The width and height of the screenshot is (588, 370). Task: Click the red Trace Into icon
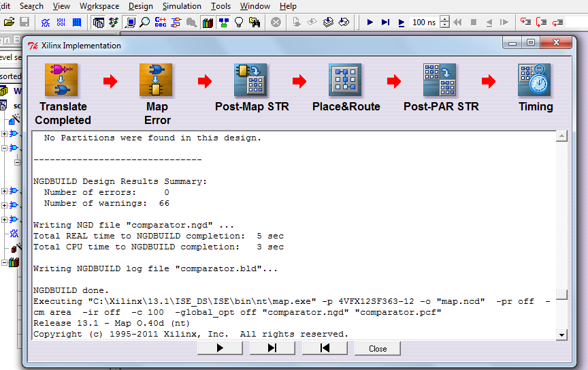tap(525, 22)
